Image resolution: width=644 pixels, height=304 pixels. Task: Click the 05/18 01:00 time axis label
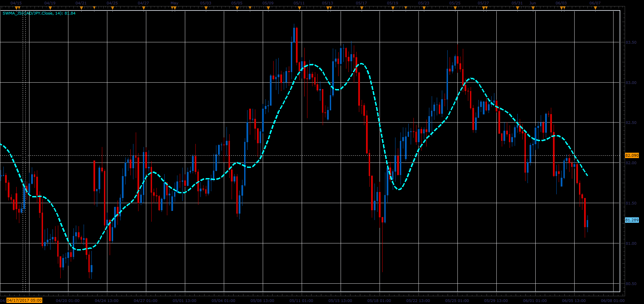point(379,301)
